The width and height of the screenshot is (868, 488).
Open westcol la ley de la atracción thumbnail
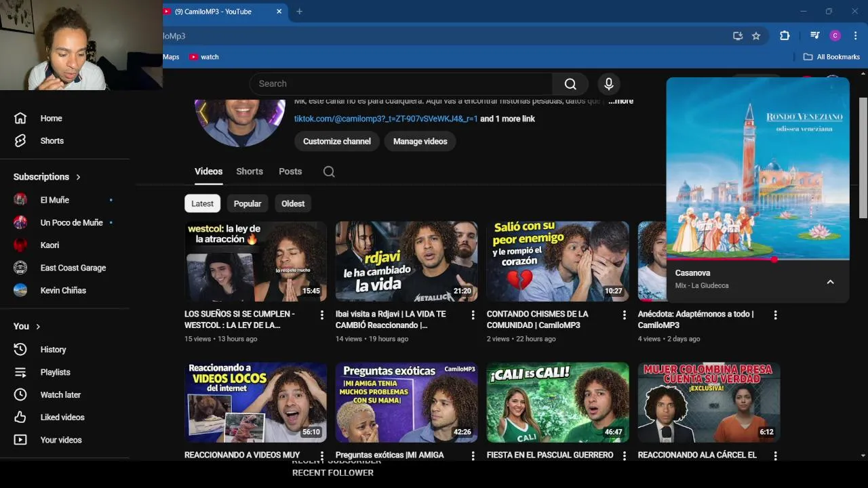[256, 262]
